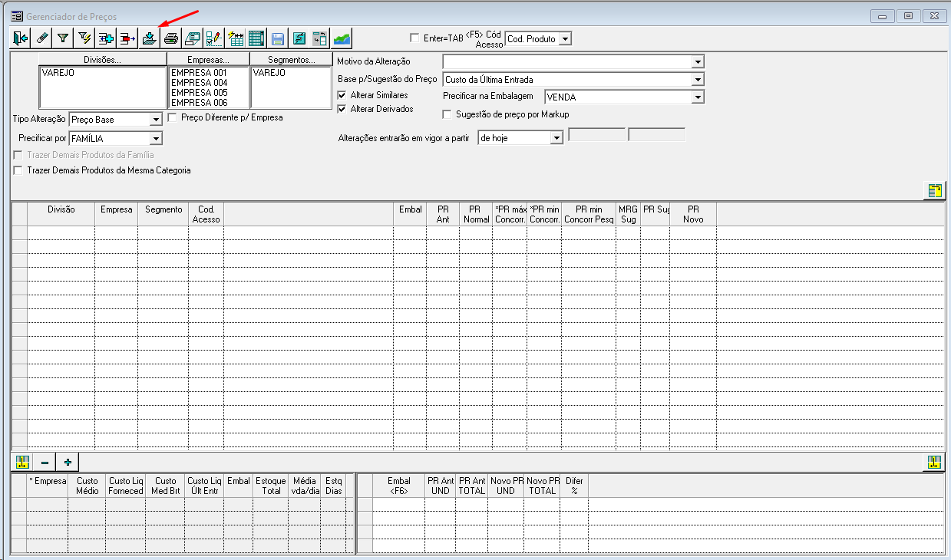This screenshot has width=951, height=560.
Task: Open the Cod. Produto dropdown
Action: (565, 38)
